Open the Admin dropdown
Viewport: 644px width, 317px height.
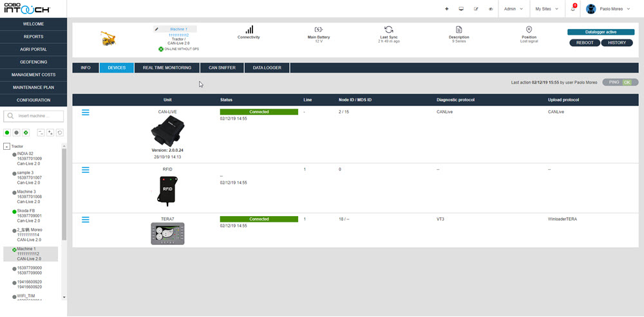click(513, 8)
